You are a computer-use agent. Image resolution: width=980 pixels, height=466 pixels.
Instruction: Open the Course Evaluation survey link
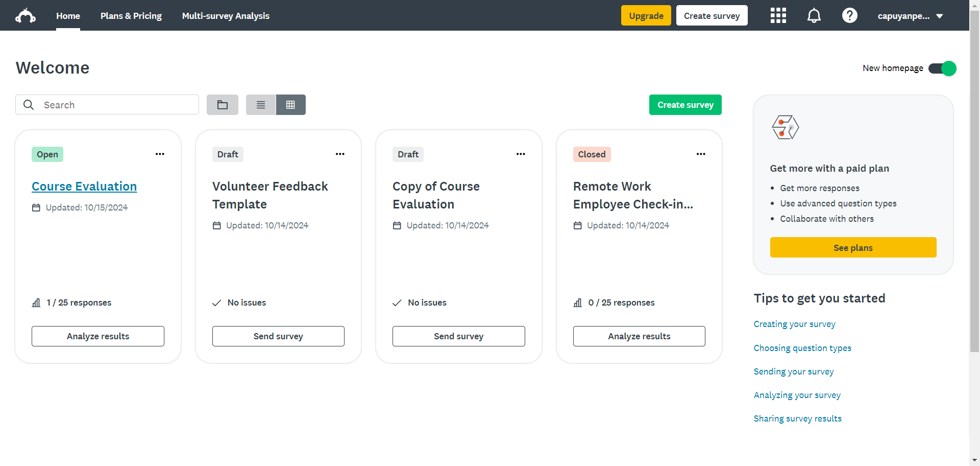pos(84,187)
